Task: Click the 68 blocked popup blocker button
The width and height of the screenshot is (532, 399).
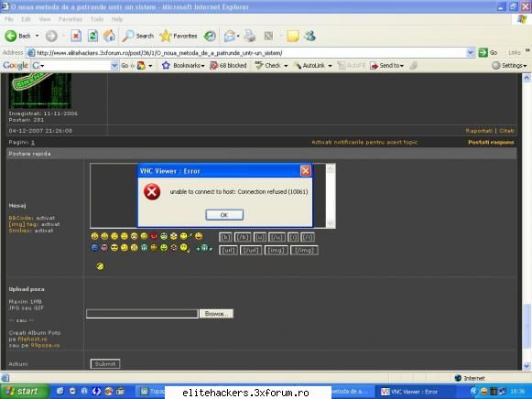Action: click(228, 65)
